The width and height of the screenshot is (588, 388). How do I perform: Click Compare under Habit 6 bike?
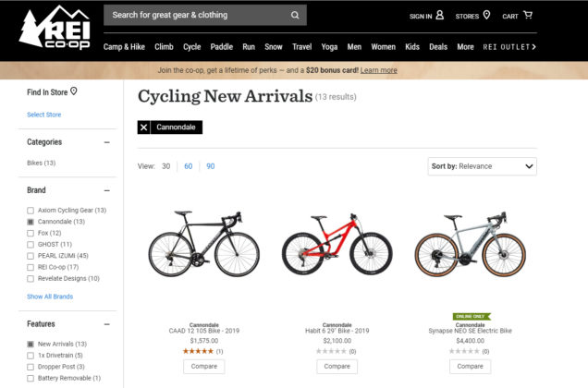337,366
